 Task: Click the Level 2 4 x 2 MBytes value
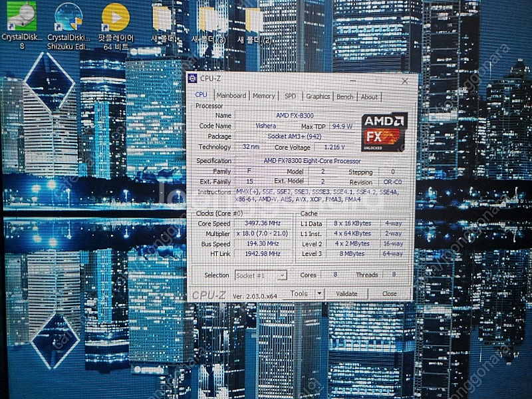[352, 243]
